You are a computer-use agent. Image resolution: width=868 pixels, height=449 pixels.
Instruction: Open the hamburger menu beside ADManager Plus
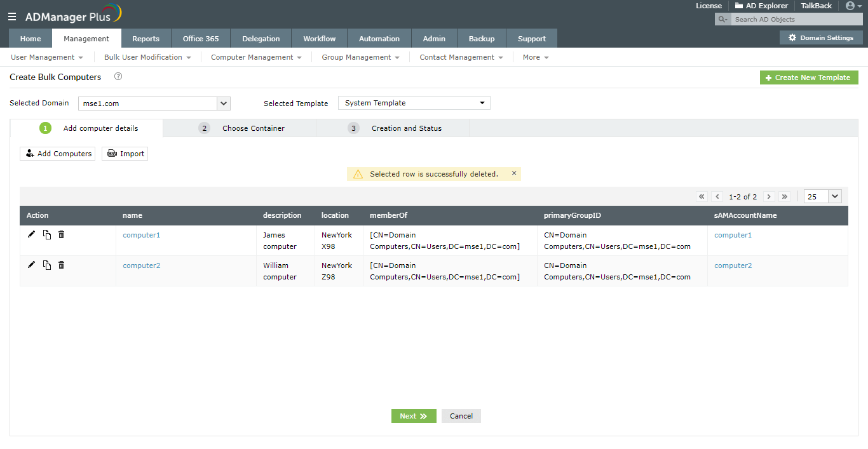coord(12,17)
